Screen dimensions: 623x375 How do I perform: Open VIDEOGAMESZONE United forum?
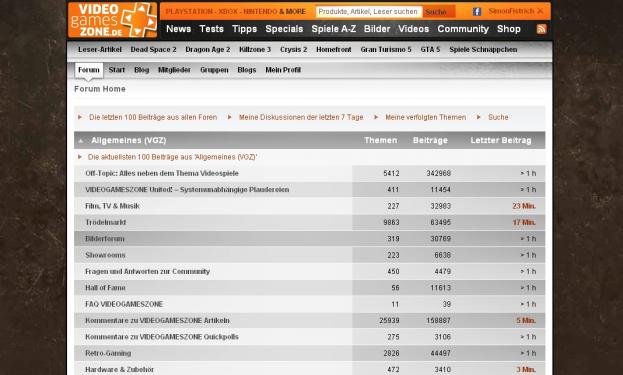pyautogui.click(x=187, y=189)
